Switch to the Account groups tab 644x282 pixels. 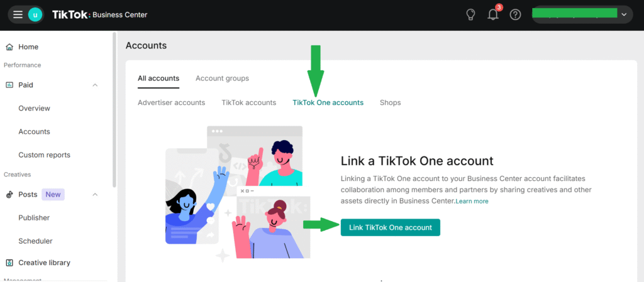(222, 79)
